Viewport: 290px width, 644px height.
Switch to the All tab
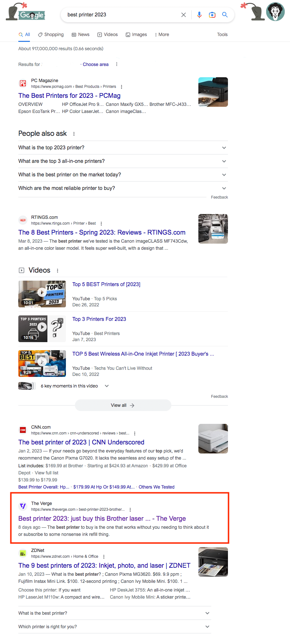[x=24, y=34]
